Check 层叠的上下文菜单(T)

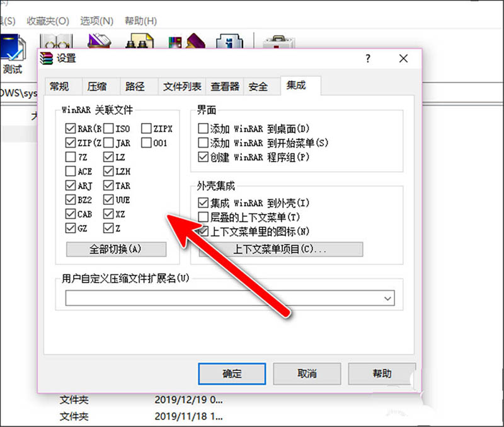pyautogui.click(x=203, y=217)
